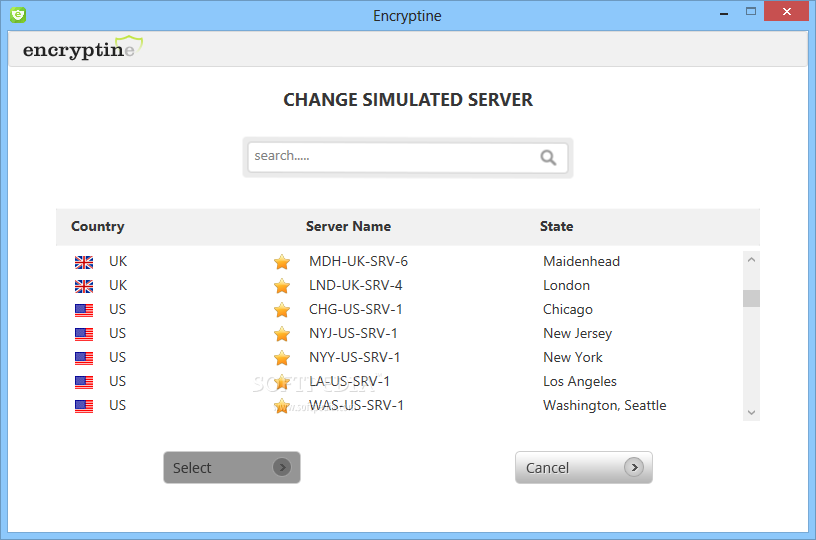Click the US flag in Chicago row
Image resolution: width=816 pixels, height=540 pixels.
84,310
